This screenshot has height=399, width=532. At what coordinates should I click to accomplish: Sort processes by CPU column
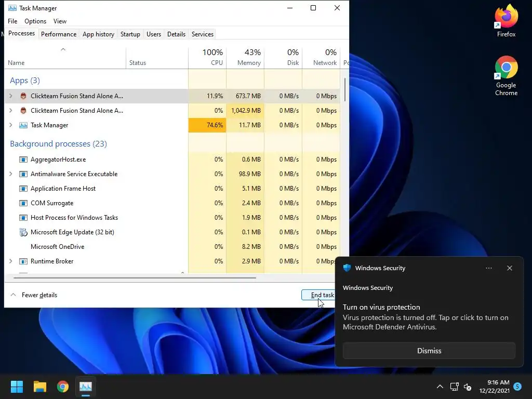[207, 57]
